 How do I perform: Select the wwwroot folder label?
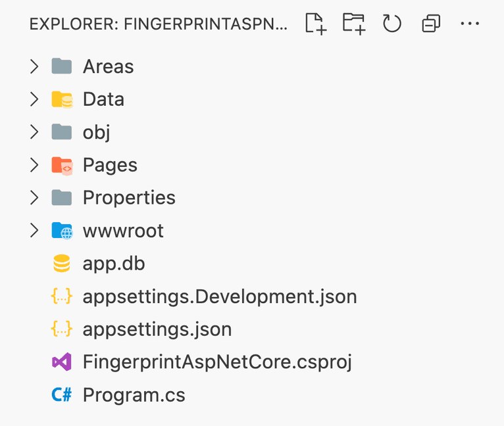click(123, 231)
